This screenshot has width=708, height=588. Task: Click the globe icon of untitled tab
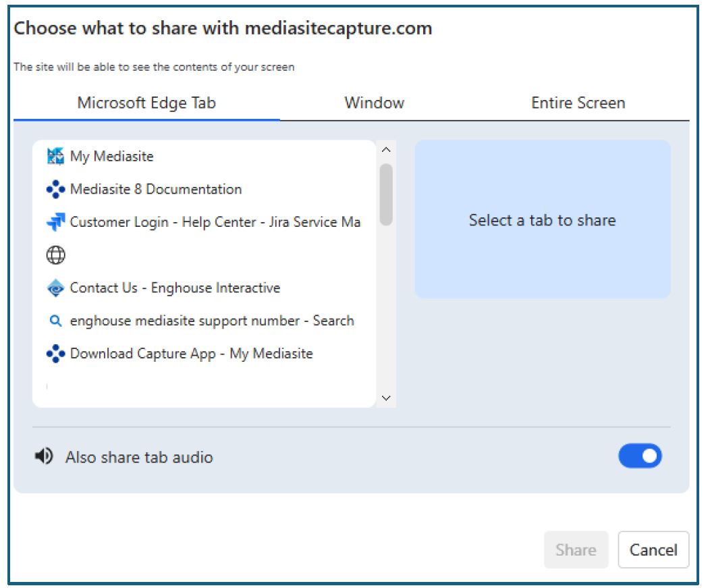coord(55,255)
